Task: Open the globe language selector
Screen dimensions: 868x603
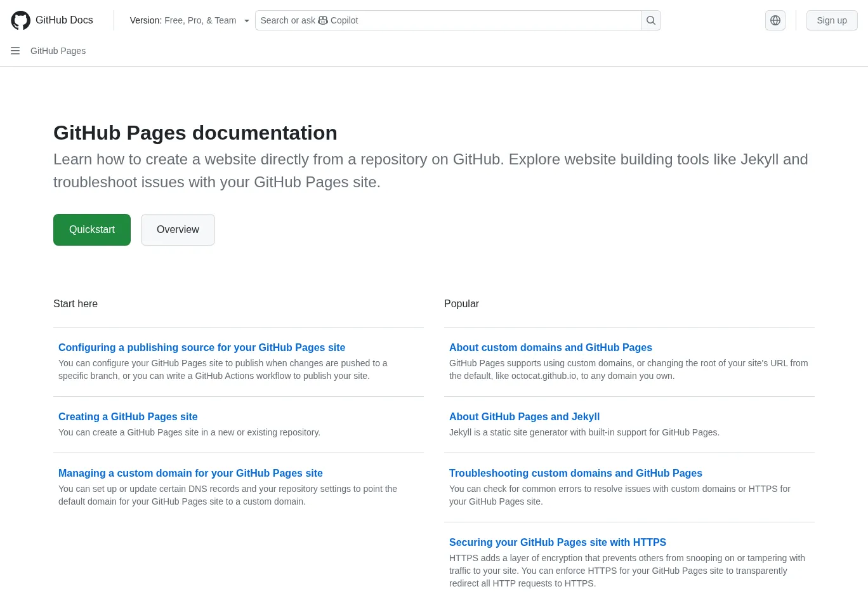Action: [775, 20]
